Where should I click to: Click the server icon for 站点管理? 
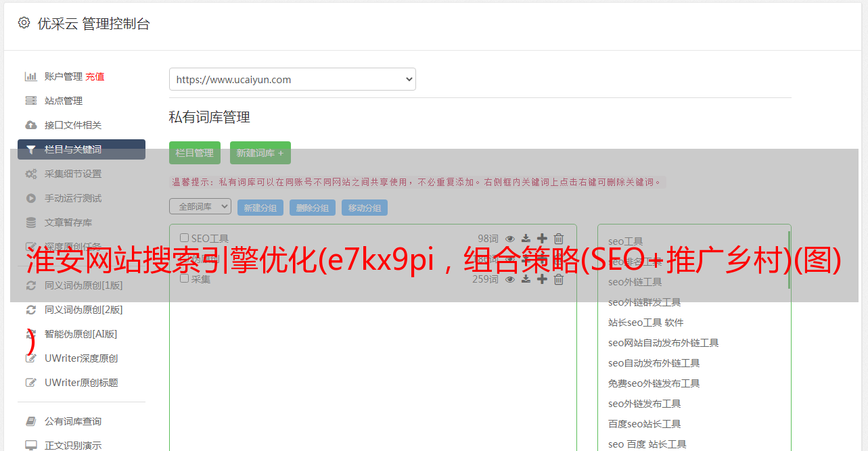[x=30, y=101]
